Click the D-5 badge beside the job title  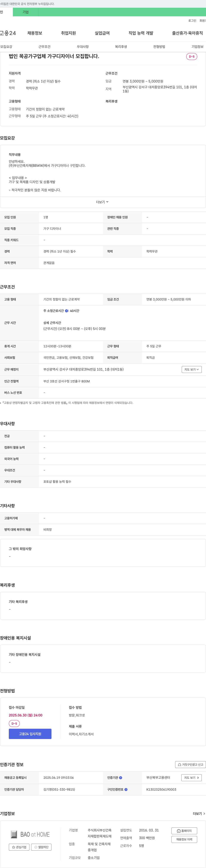(x=192, y=57)
